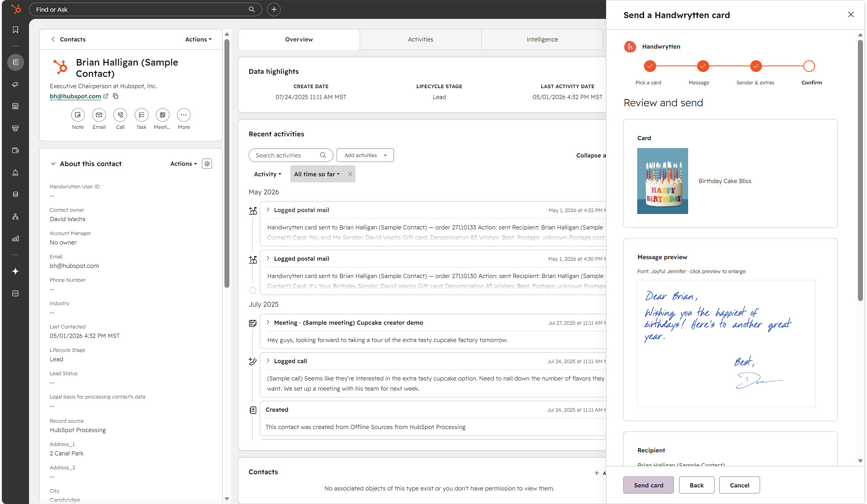
Task: Open the Content sidebar icon
Action: tap(15, 106)
